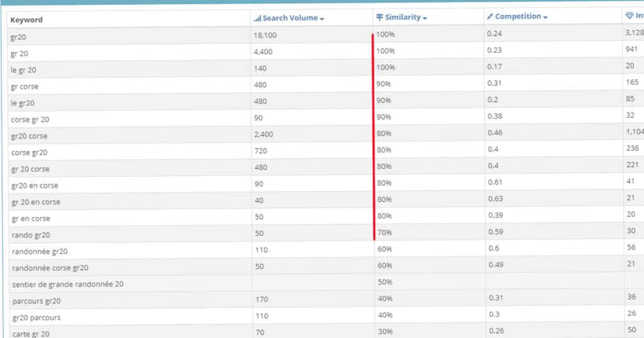The width and height of the screenshot is (644, 338).
Task: Select keyword 'le gr 20'
Action: pyautogui.click(x=23, y=70)
